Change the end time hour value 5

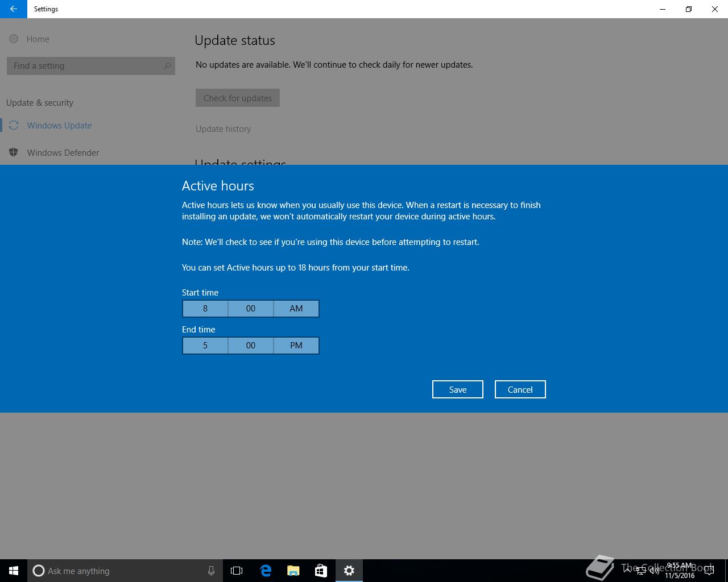tap(205, 346)
